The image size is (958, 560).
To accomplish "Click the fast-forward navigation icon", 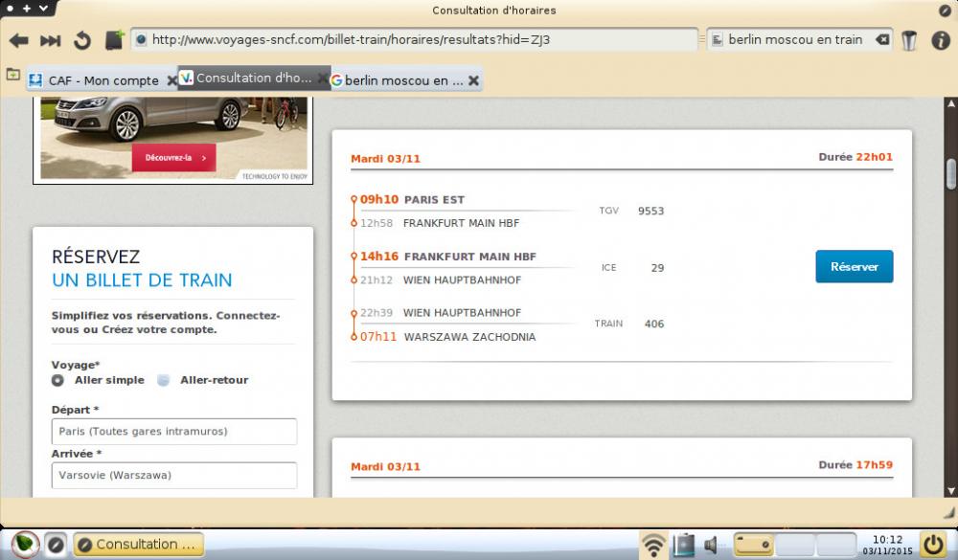I will click(x=50, y=40).
